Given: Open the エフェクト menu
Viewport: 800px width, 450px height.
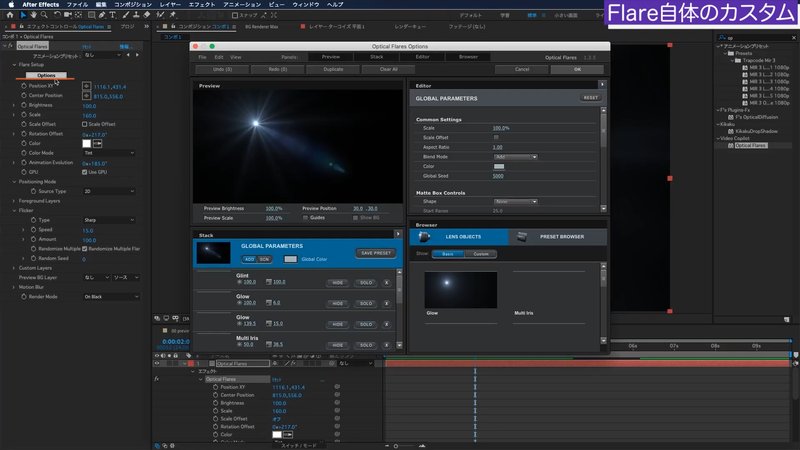Looking at the screenshot, I should point(202,4).
